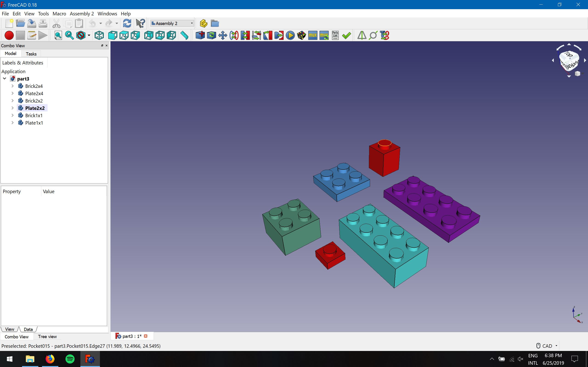This screenshot has height=367, width=588.
Task: Select the isometric view icon
Action: [x=99, y=35]
